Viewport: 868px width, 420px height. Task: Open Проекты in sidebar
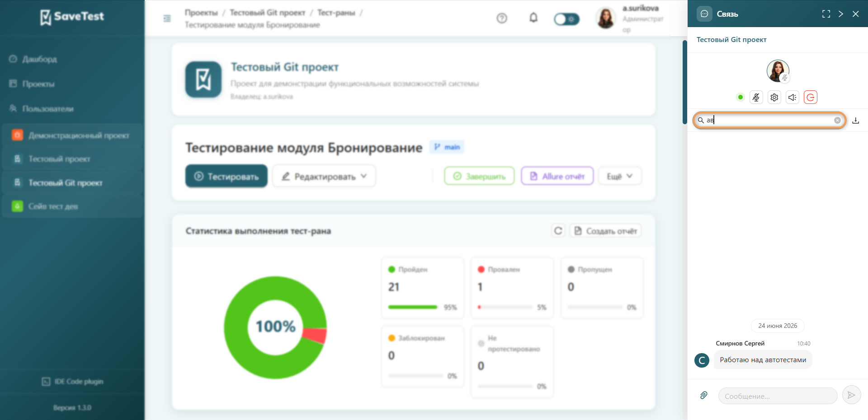(38, 84)
